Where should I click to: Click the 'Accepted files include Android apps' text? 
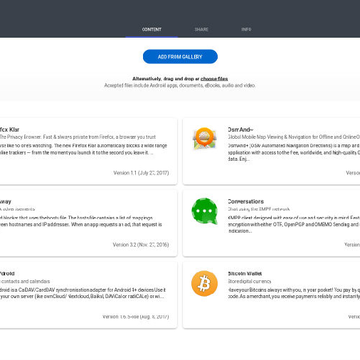pos(180,85)
